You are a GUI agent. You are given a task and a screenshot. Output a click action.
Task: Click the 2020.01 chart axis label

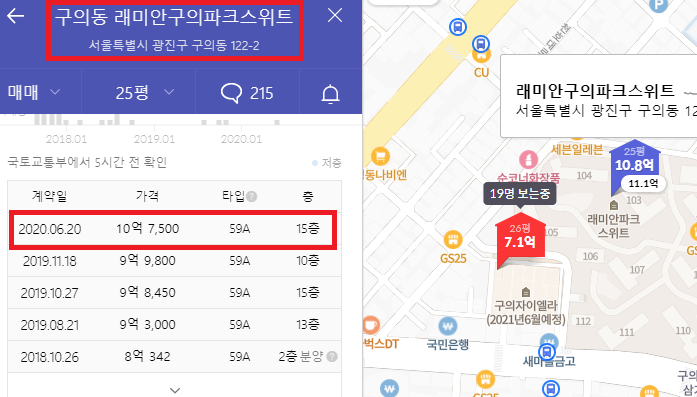241,139
